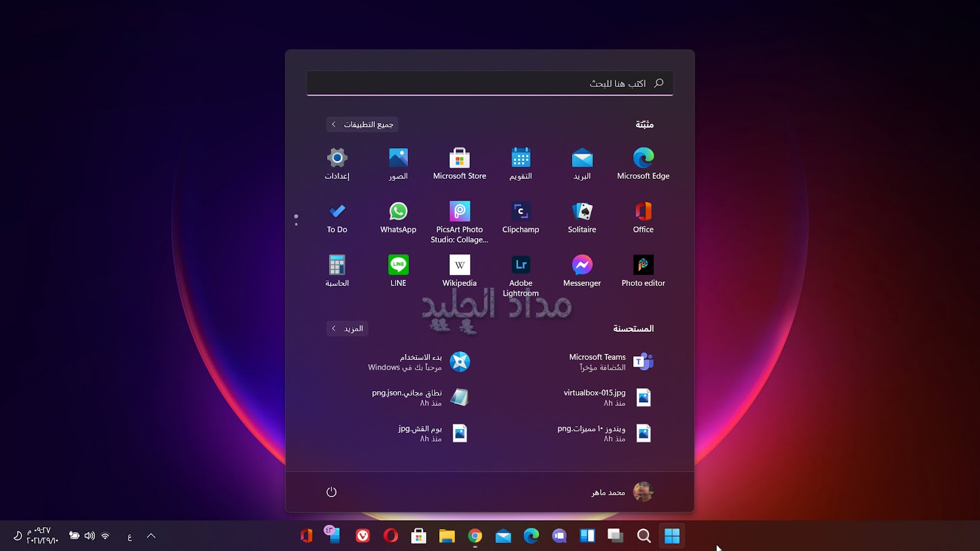Open the Office icon on the taskbar
Screen dimensions: 980x551
pos(306,536)
